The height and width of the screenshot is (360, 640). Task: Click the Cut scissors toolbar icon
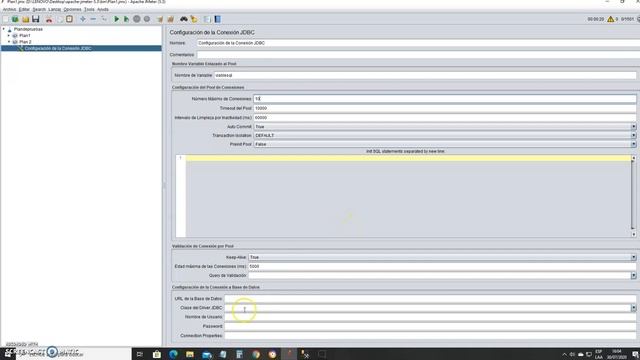49,19
